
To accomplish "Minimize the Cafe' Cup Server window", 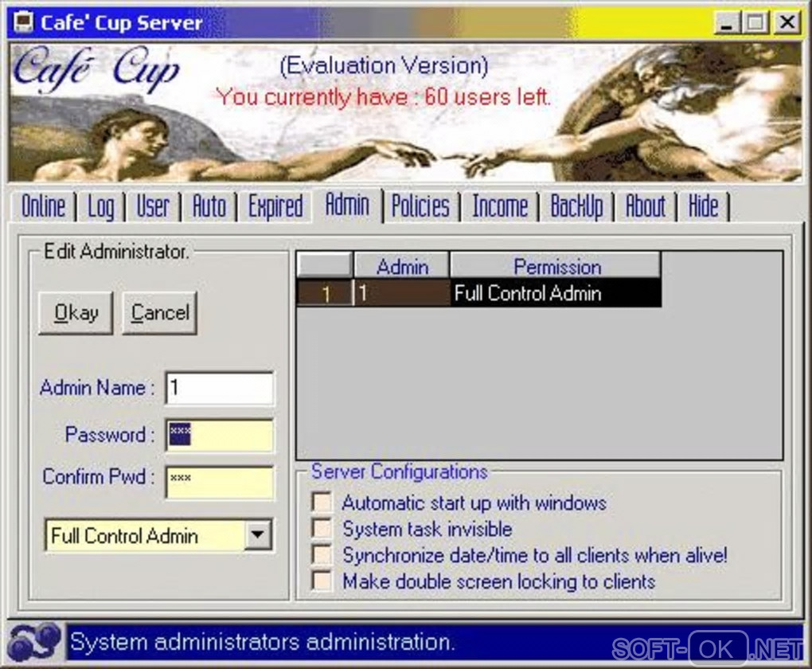I will pos(728,22).
